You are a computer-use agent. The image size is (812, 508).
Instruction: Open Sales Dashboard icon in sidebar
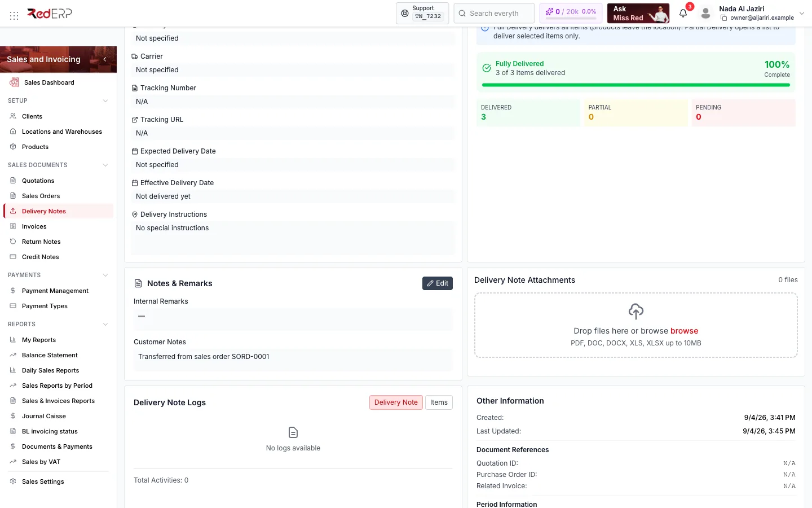(x=14, y=82)
